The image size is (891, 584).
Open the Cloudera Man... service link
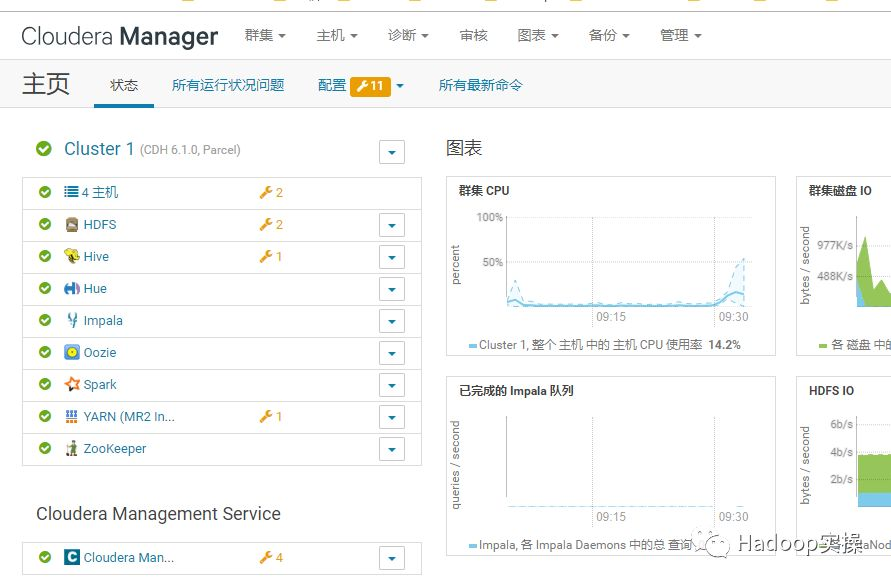[129, 557]
